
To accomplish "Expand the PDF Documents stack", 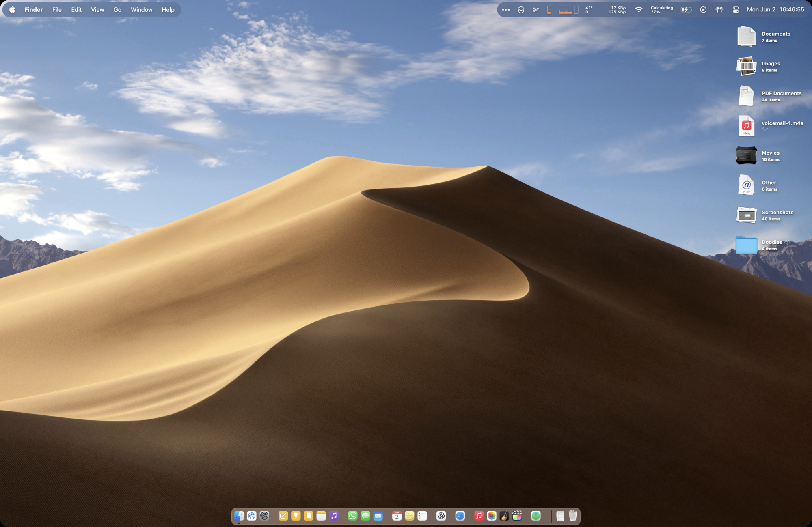I will (x=746, y=96).
